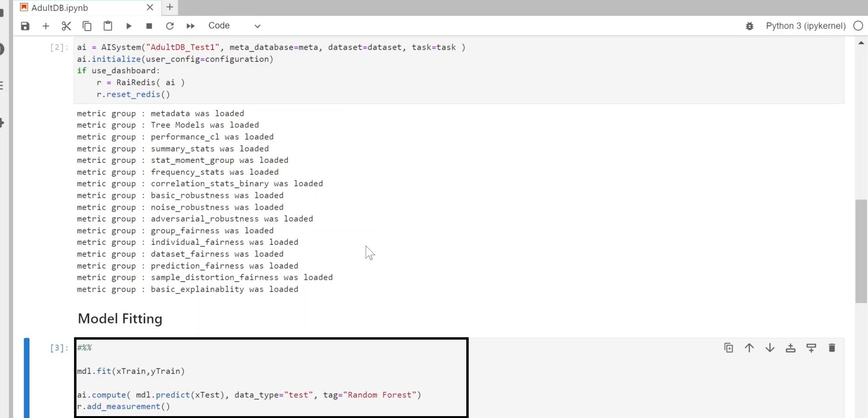Image resolution: width=868 pixels, height=418 pixels.
Task: Click output line 'adversarial_robustness was loaded'
Action: (195, 218)
